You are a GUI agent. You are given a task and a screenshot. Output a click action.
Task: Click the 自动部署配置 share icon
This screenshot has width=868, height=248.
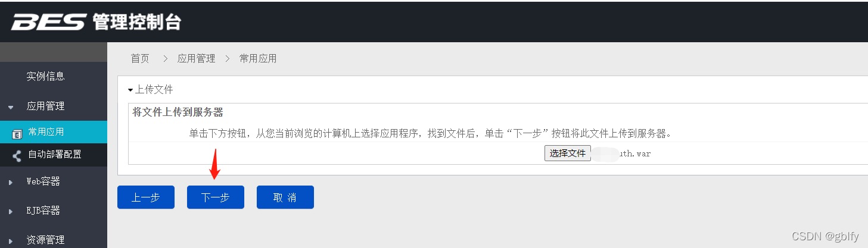click(17, 156)
